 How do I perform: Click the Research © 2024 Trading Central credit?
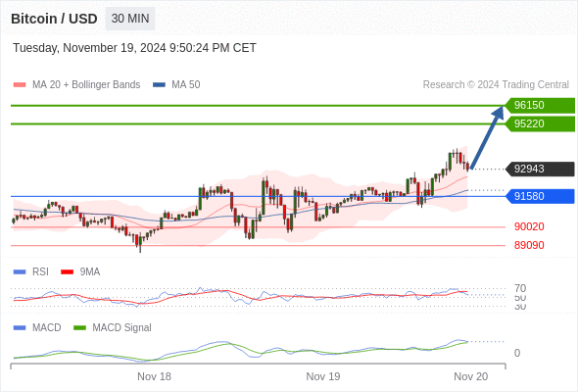point(496,85)
